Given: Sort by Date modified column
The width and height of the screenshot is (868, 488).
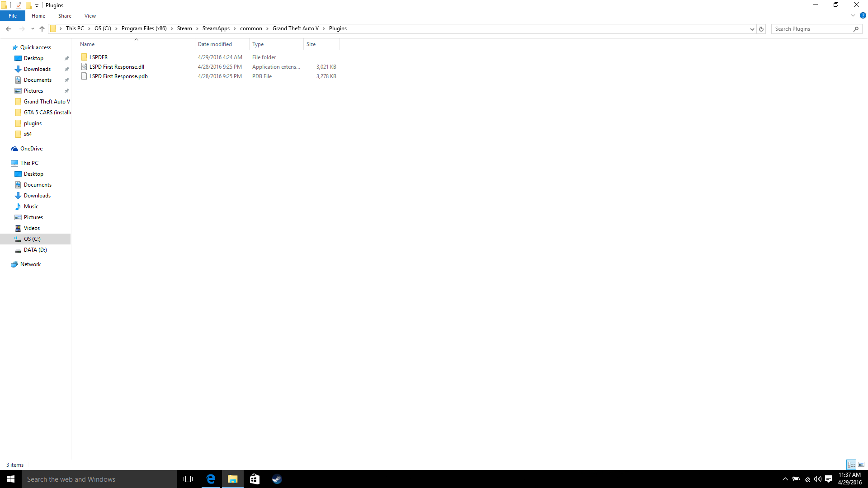Looking at the screenshot, I should (215, 44).
